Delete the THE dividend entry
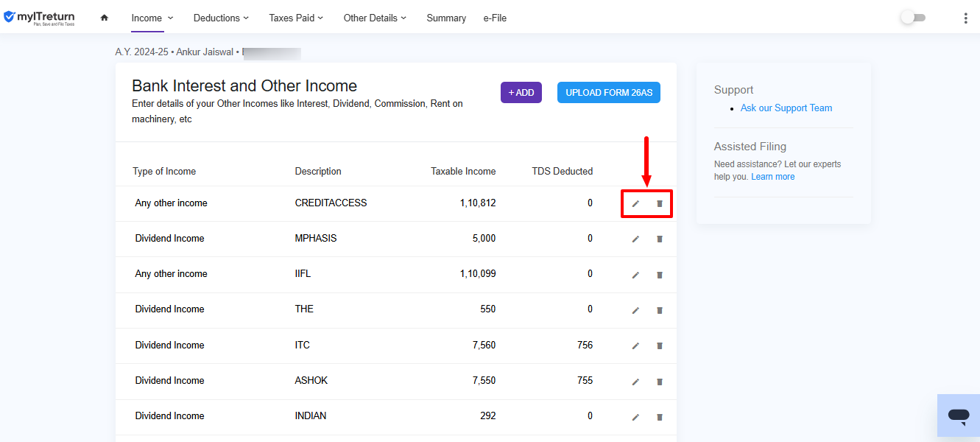Screen dimensions: 980x442 pos(660,310)
